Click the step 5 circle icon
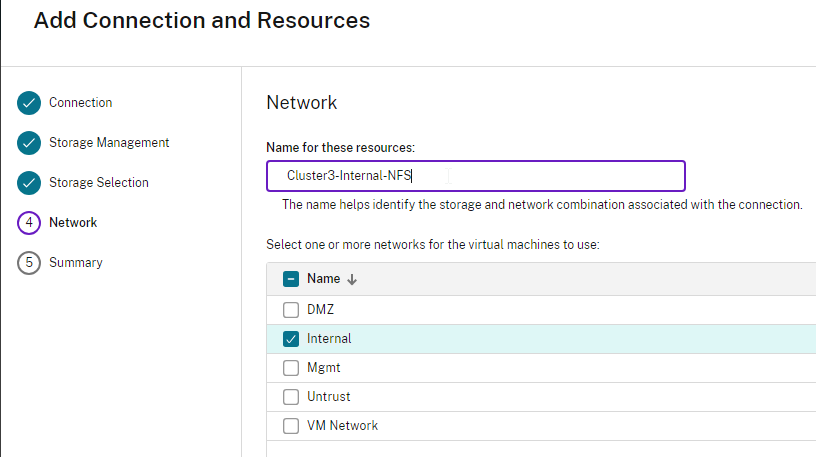 tap(29, 263)
